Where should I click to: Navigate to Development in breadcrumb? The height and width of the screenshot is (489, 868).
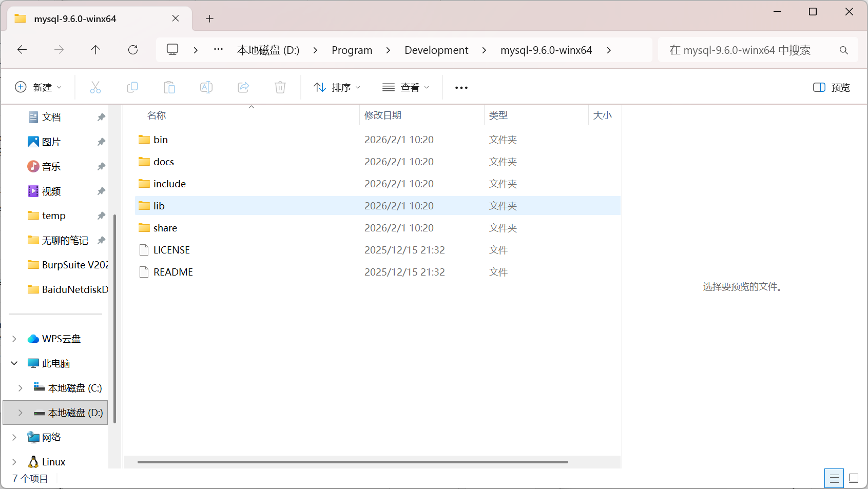436,50
